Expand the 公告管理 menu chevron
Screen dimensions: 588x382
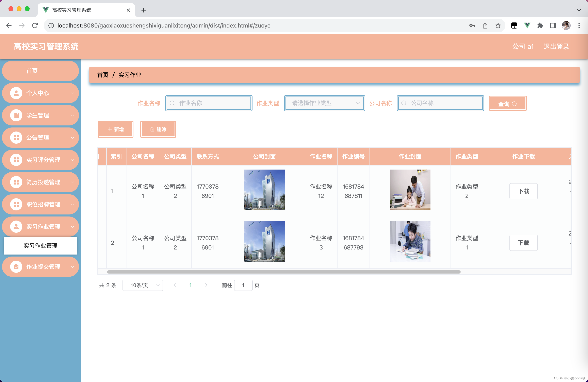(x=72, y=138)
